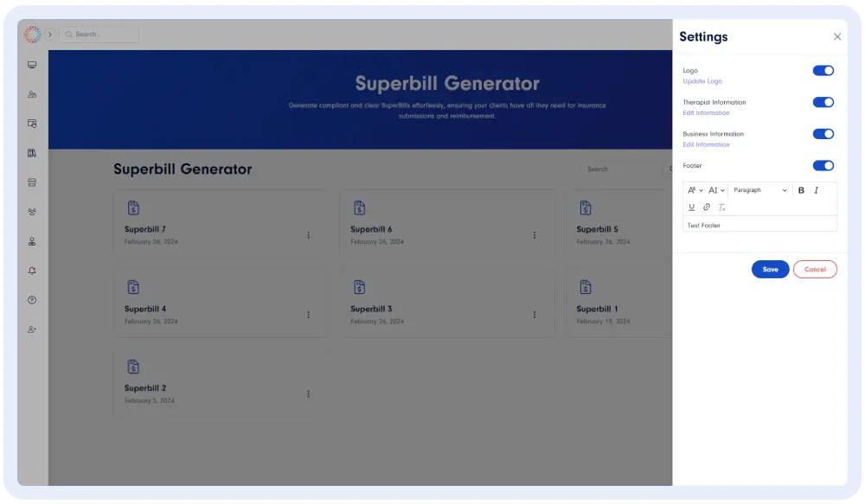
Task: Toggle the Business Information switch
Action: (823, 134)
